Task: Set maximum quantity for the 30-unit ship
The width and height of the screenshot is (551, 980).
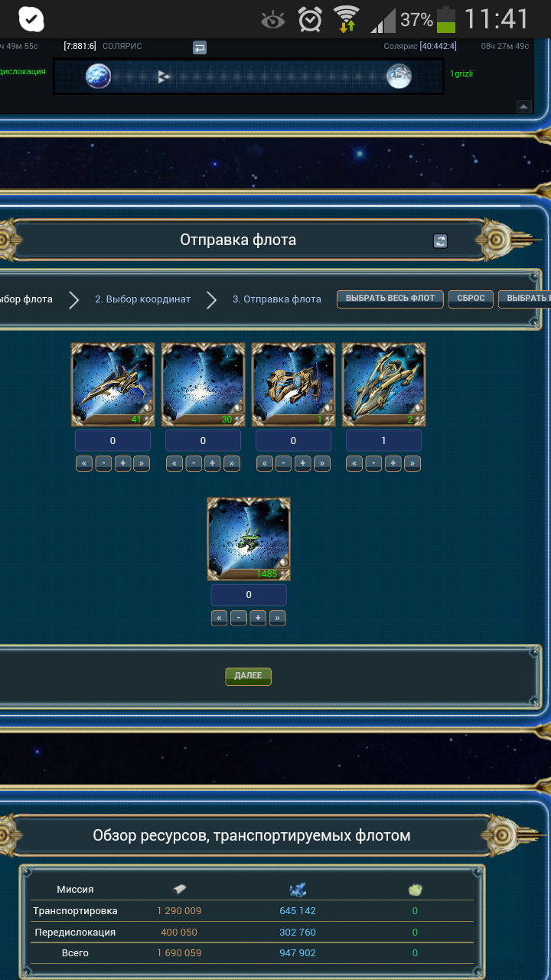Action: tap(232, 463)
